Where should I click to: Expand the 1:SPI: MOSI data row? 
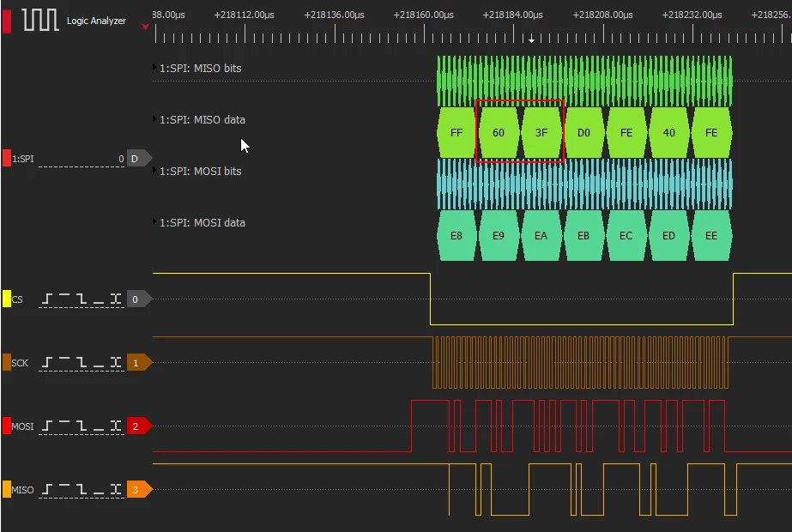pyautogui.click(x=154, y=221)
